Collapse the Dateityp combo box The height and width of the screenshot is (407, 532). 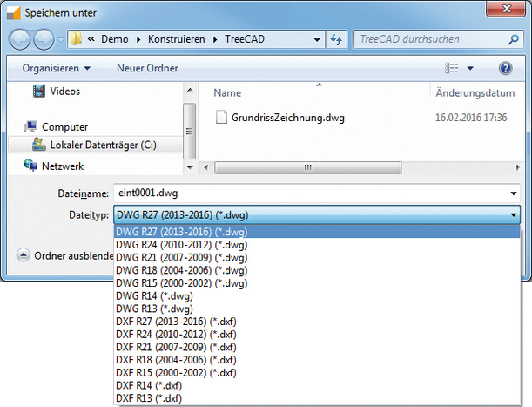click(x=514, y=214)
